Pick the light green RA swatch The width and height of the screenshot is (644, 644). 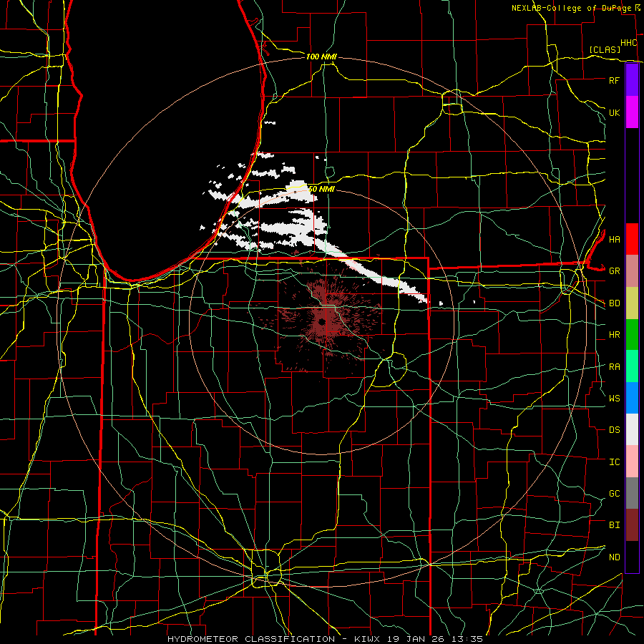[x=632, y=366]
